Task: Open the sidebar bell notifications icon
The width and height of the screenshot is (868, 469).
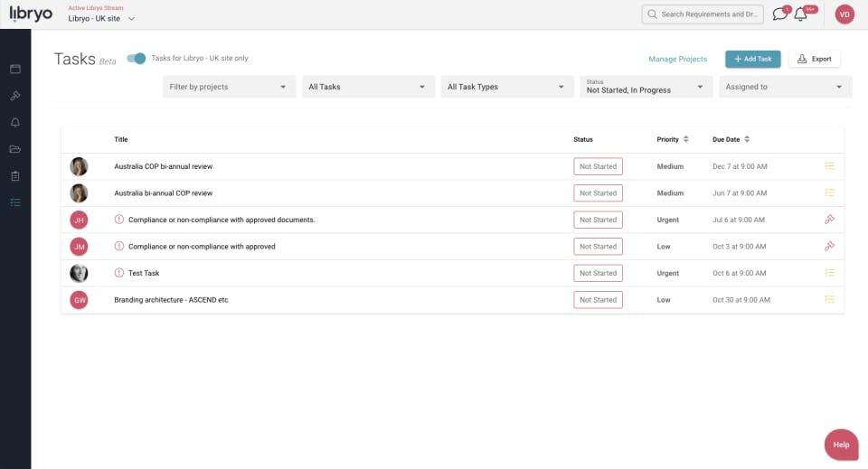Action: [15, 123]
